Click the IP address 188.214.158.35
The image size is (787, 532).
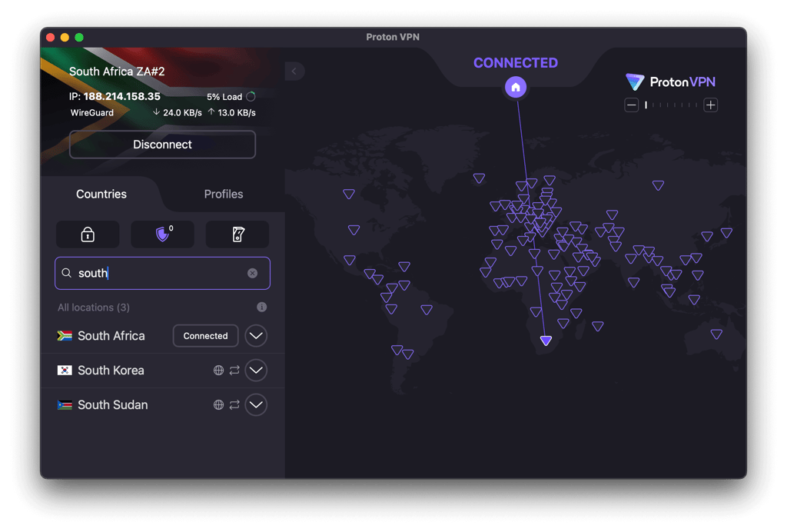click(x=122, y=96)
